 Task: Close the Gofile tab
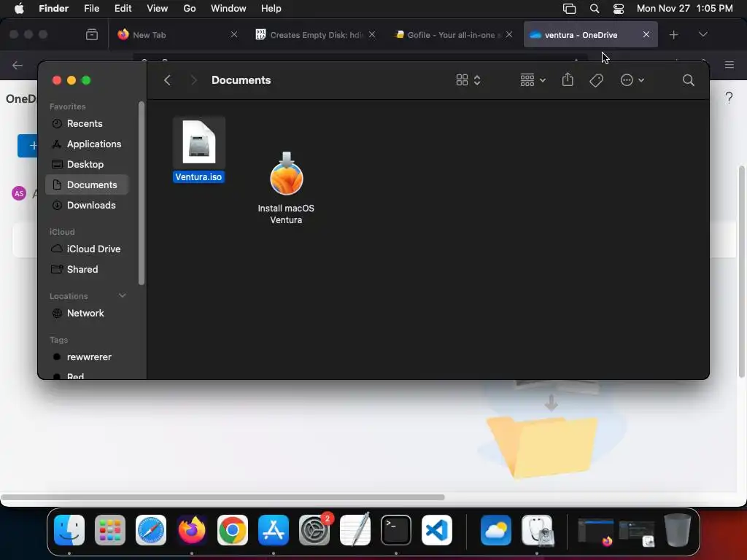point(508,34)
